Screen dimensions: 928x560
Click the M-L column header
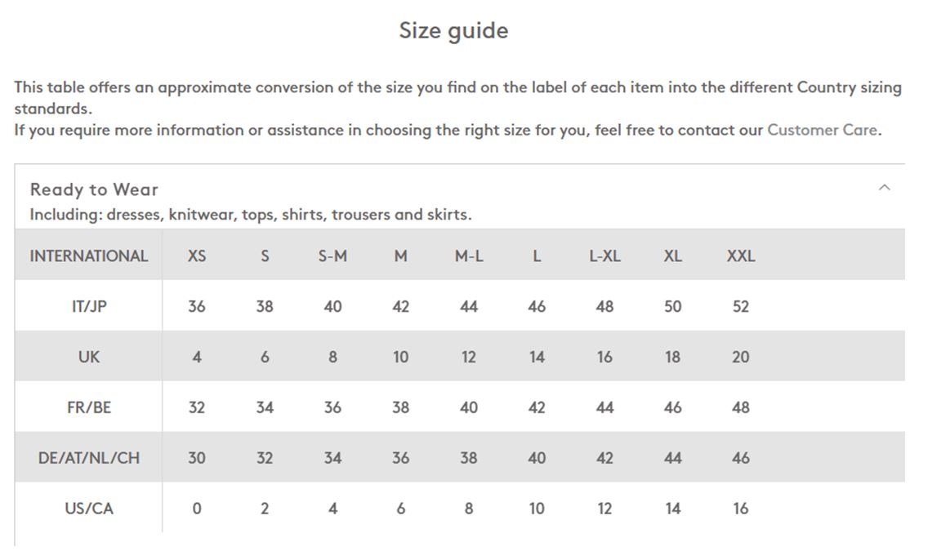pos(469,256)
